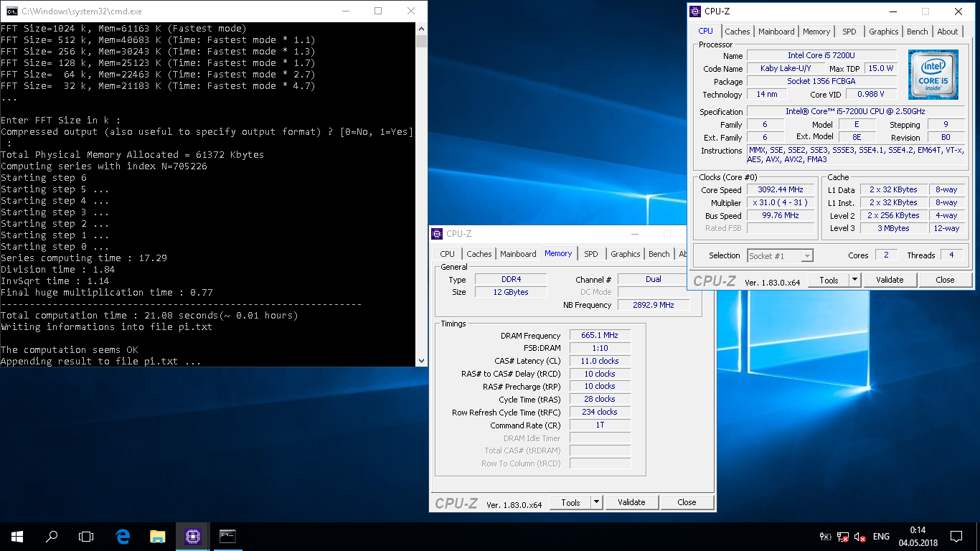Click the network disconnected tray icon

tap(842, 537)
